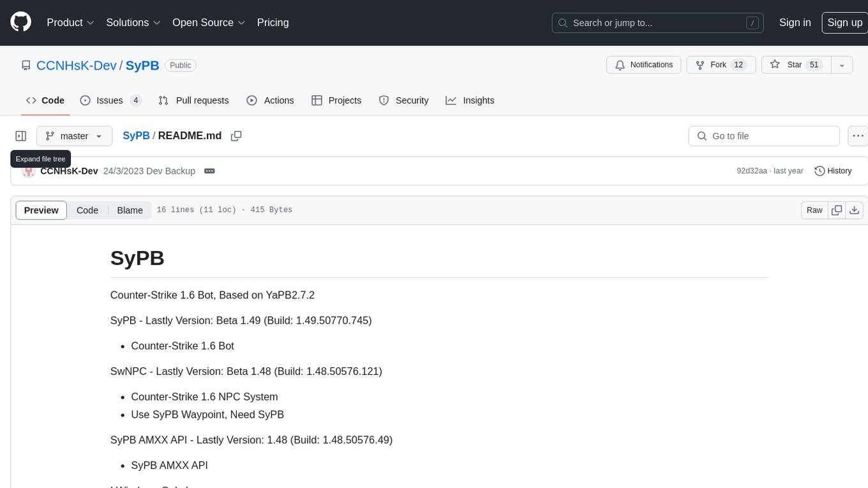This screenshot has height=488, width=868.
Task: Switch to the Insights tab
Action: [x=470, y=100]
